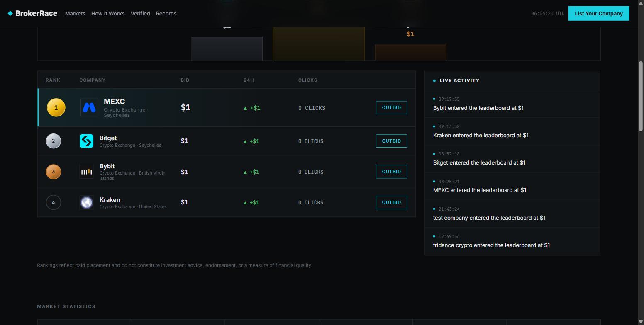Click the rank 4 circle badge

[x=53, y=202]
